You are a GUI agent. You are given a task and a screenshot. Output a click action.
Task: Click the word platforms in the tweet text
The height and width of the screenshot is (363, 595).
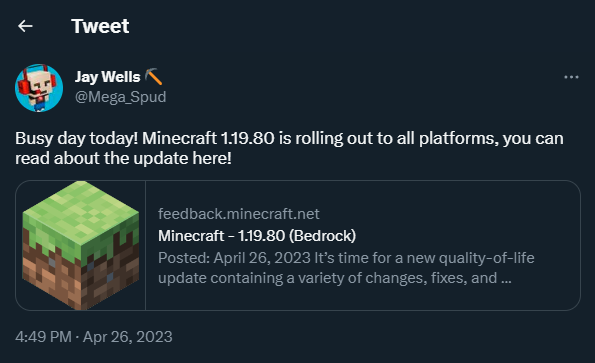[458, 139]
